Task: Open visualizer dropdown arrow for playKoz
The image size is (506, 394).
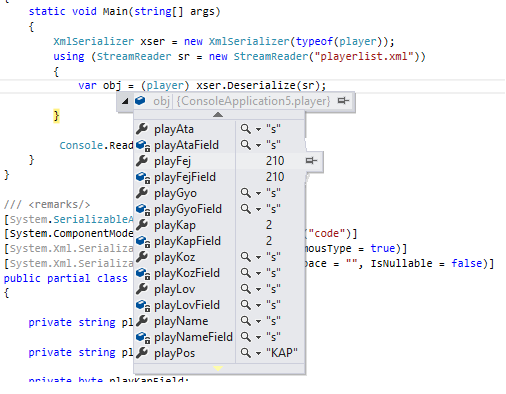Action: click(258, 257)
